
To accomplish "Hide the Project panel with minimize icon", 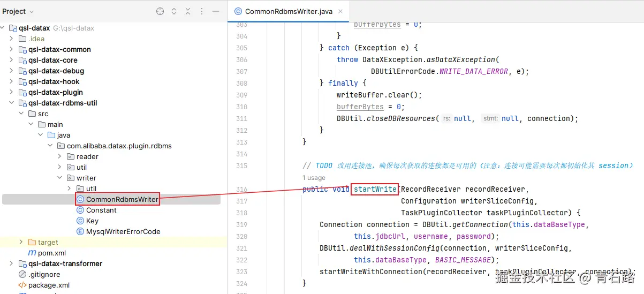I will [215, 11].
